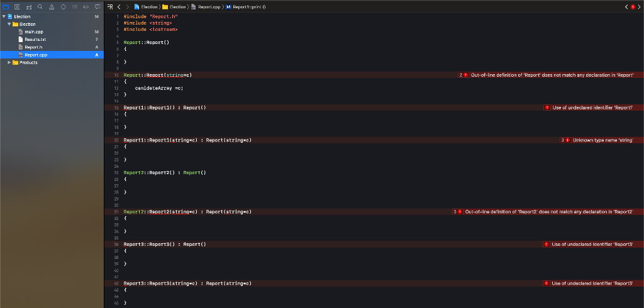The image size is (644, 308).
Task: Collapse the Election project root
Action: point(4,16)
